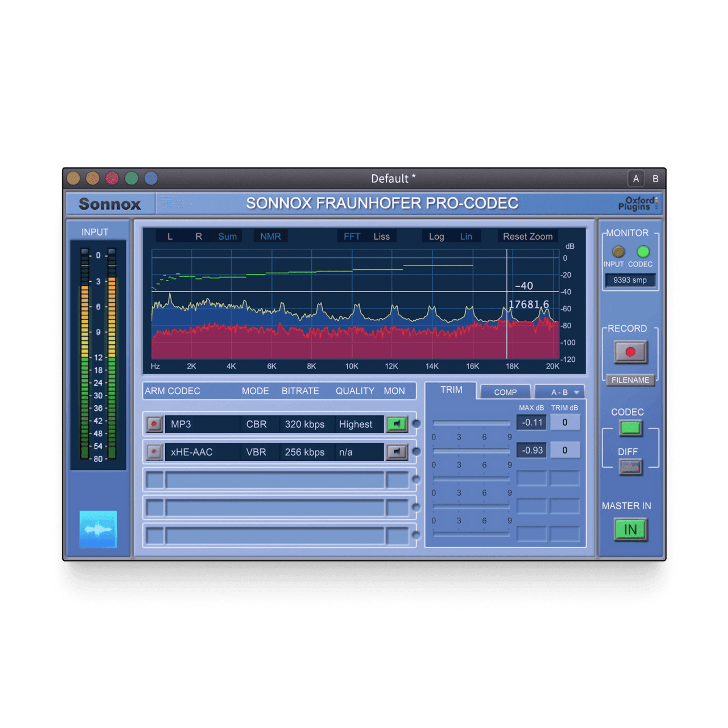The height and width of the screenshot is (728, 728).
Task: Click the Default * preset title
Action: pos(393,178)
